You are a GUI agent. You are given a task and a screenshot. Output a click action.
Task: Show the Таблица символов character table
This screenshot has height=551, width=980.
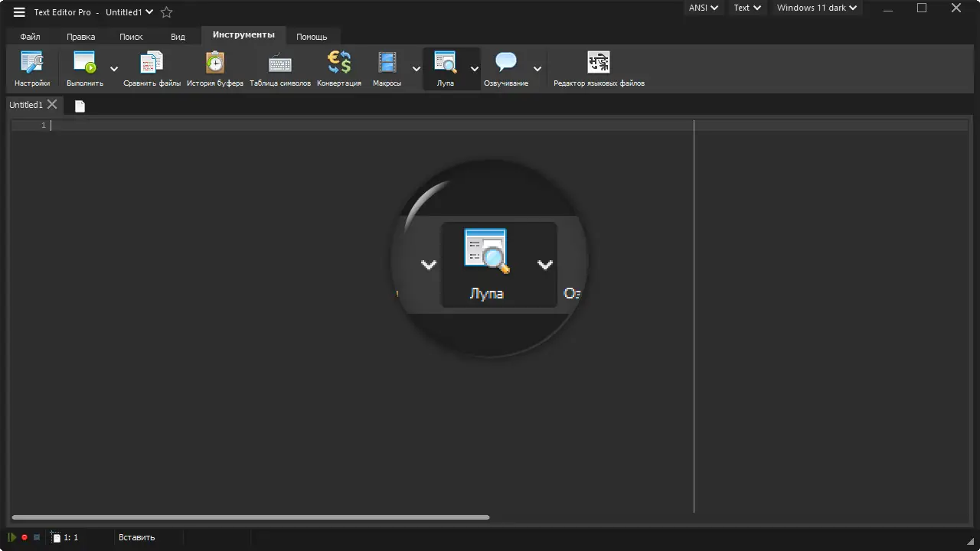coord(280,68)
